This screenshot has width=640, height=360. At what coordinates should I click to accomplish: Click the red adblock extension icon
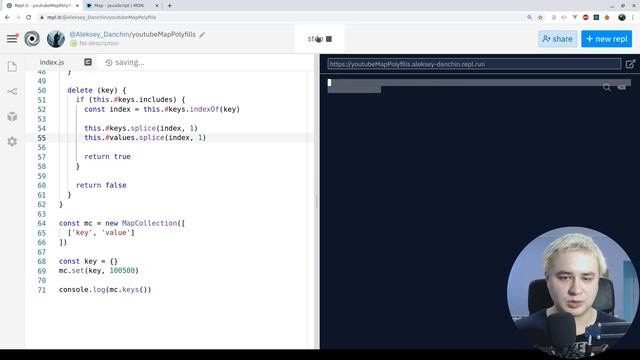(x=586, y=17)
